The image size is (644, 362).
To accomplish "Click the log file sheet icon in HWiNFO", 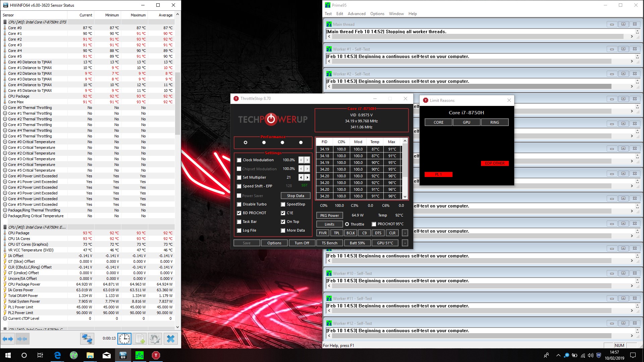I will [x=140, y=339].
